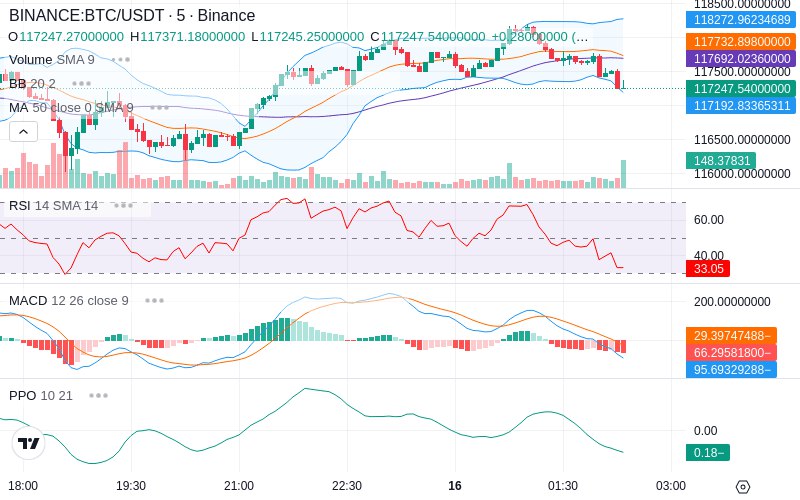Select the Volume SMA 9 legend label

click(x=52, y=60)
